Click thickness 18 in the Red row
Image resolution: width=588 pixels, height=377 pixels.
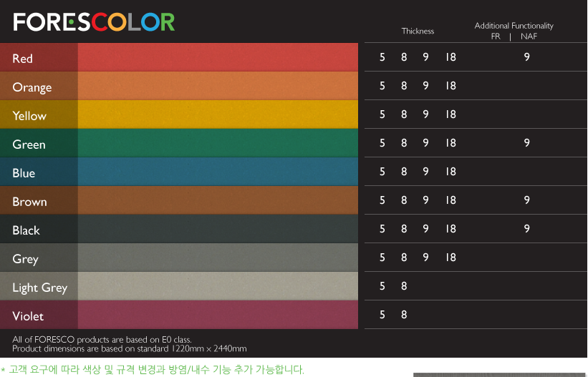[450, 57]
